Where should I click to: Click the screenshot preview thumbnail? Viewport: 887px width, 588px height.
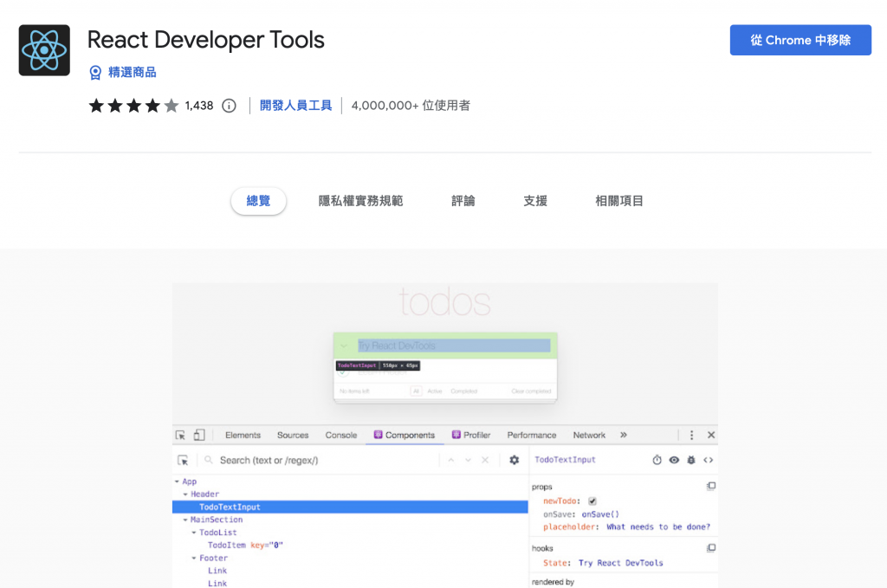point(445,436)
